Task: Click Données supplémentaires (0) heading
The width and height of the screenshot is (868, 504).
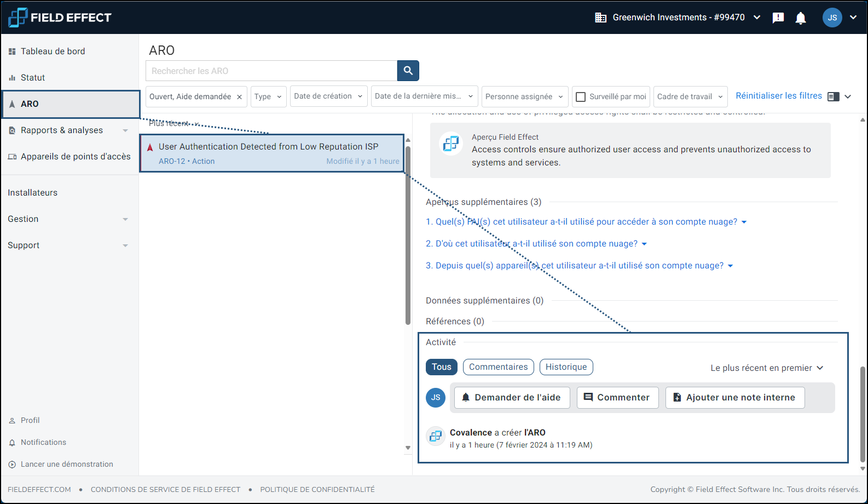Action: (x=484, y=301)
